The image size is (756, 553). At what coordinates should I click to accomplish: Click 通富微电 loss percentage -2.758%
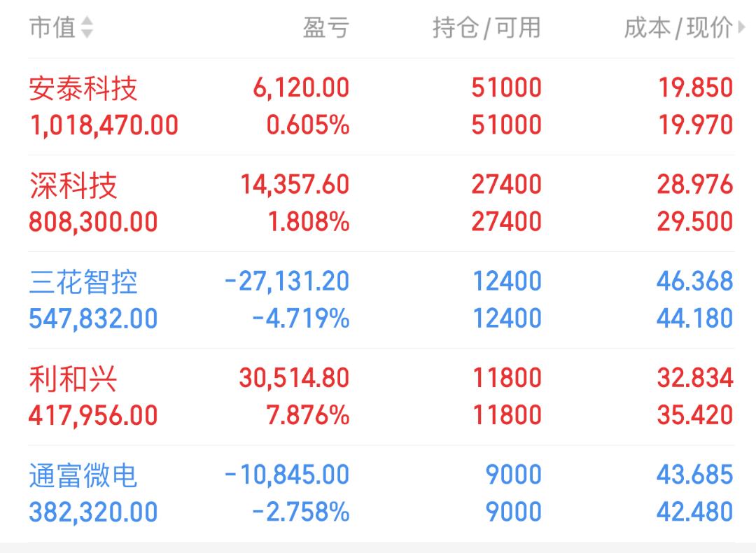point(301,512)
